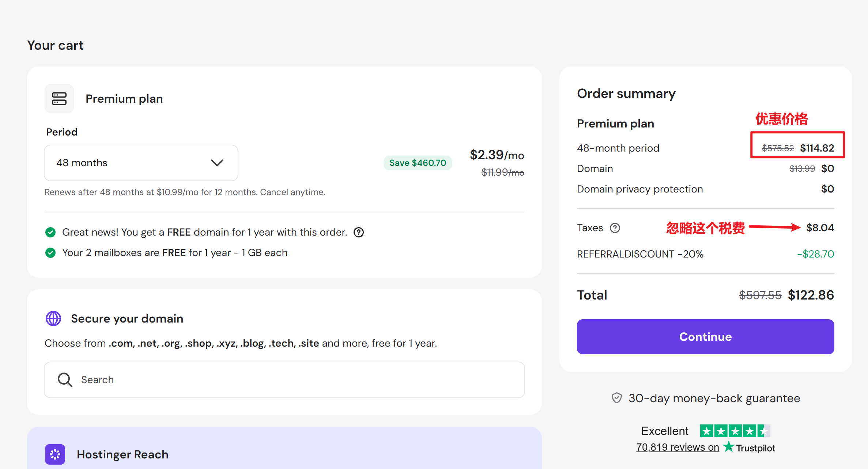This screenshot has height=469, width=868.
Task: Open the 48 months period dropdown
Action: tap(141, 163)
